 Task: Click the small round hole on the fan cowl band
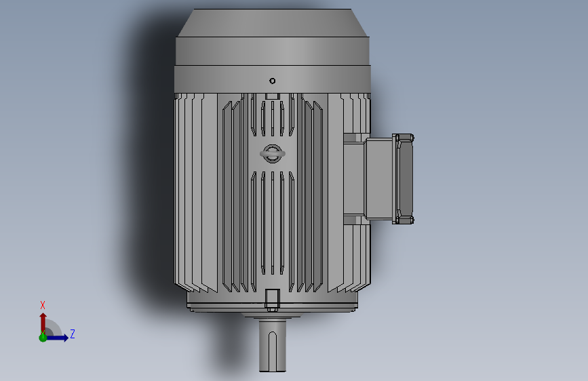(273, 81)
